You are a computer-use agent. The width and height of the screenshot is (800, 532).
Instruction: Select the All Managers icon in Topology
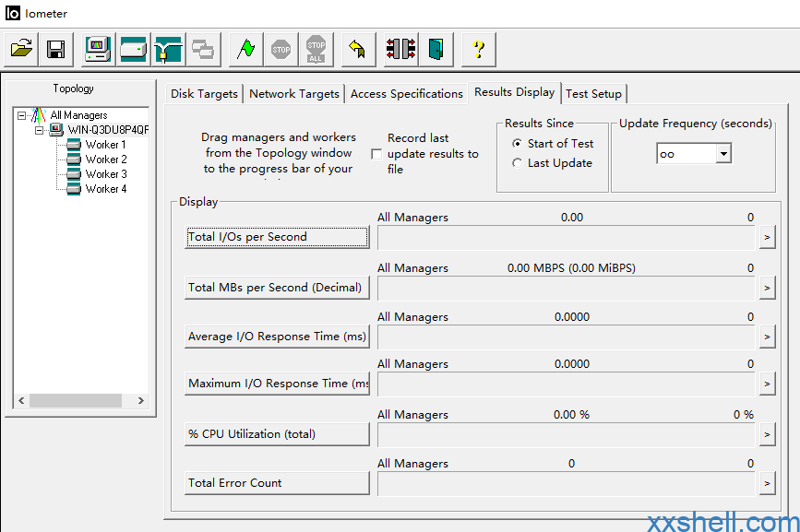[x=38, y=115]
